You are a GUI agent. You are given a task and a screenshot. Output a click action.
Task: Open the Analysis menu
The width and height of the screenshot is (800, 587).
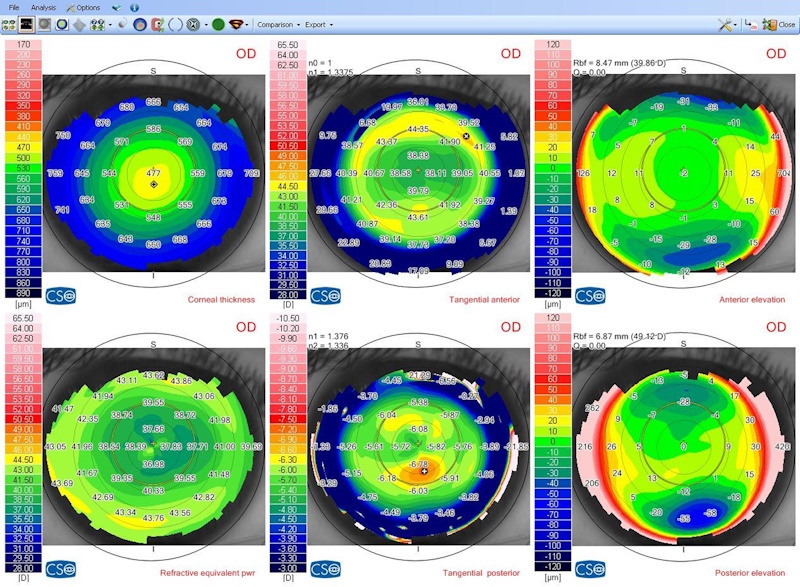43,8
